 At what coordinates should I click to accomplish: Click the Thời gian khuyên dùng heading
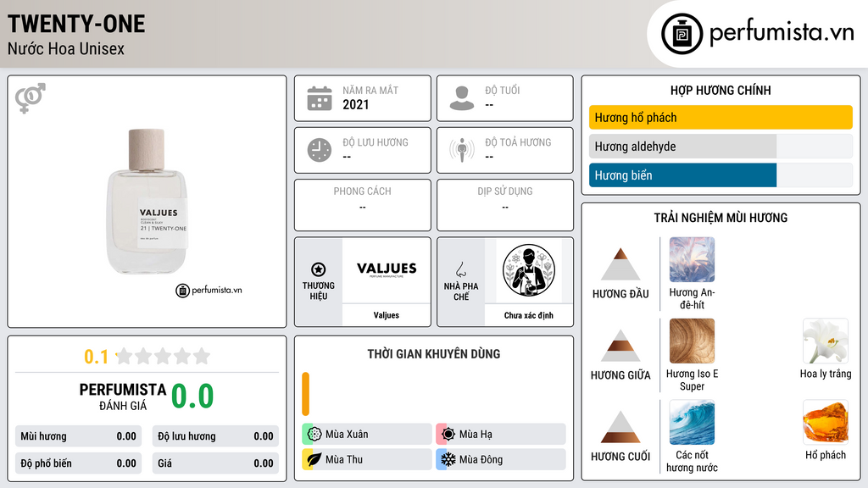[x=434, y=354]
